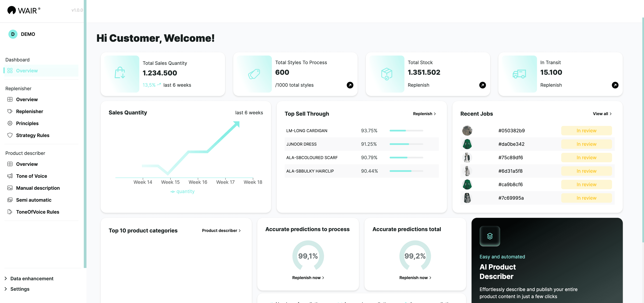Switch to the Overview tab under Dashboard
644x303 pixels.
(27, 71)
